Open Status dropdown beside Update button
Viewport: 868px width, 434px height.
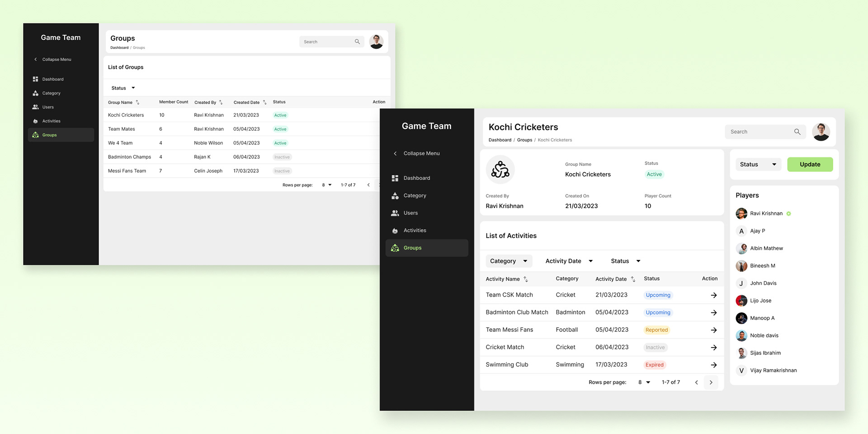pos(759,165)
